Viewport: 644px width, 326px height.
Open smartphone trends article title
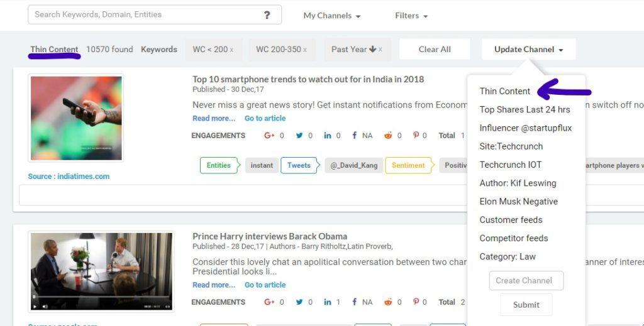tap(308, 79)
